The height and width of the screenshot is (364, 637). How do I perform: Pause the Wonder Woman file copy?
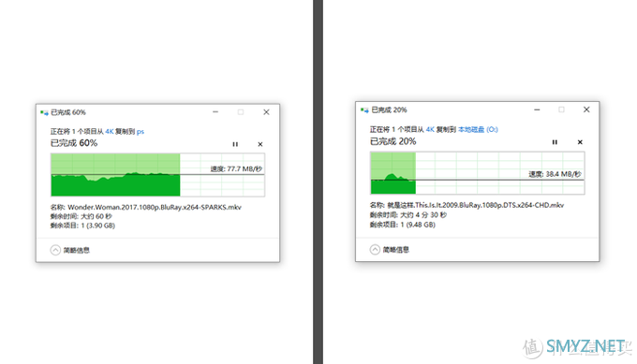(x=235, y=144)
